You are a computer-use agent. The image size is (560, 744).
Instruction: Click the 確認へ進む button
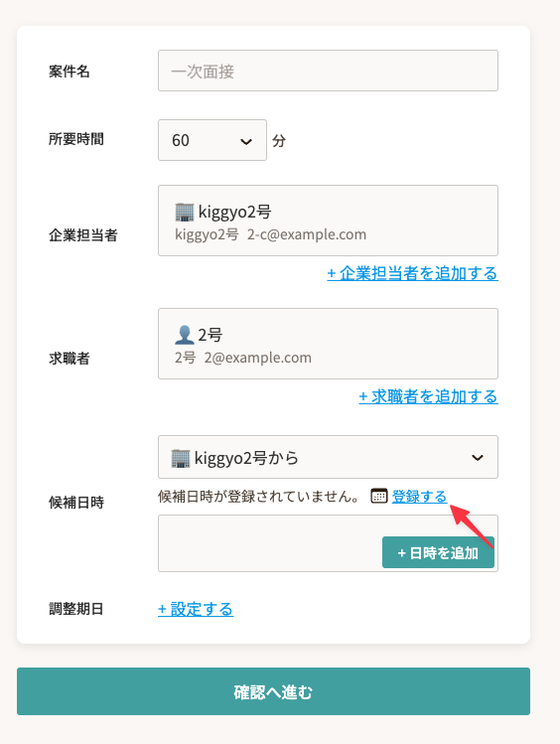(x=274, y=691)
